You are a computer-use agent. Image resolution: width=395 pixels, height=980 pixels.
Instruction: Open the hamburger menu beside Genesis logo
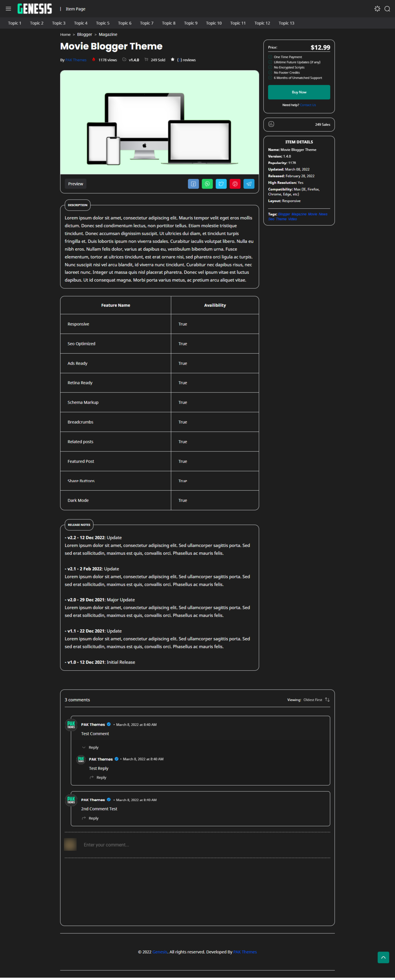coord(8,9)
